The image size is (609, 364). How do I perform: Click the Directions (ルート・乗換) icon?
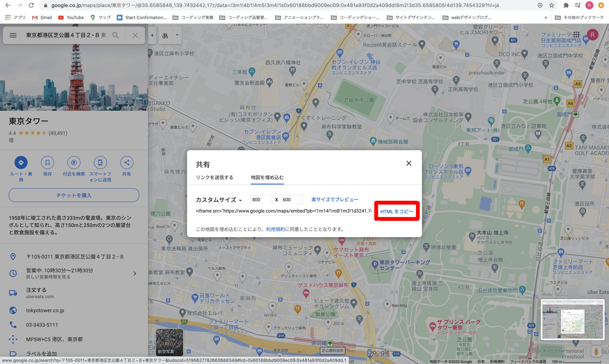click(x=21, y=162)
